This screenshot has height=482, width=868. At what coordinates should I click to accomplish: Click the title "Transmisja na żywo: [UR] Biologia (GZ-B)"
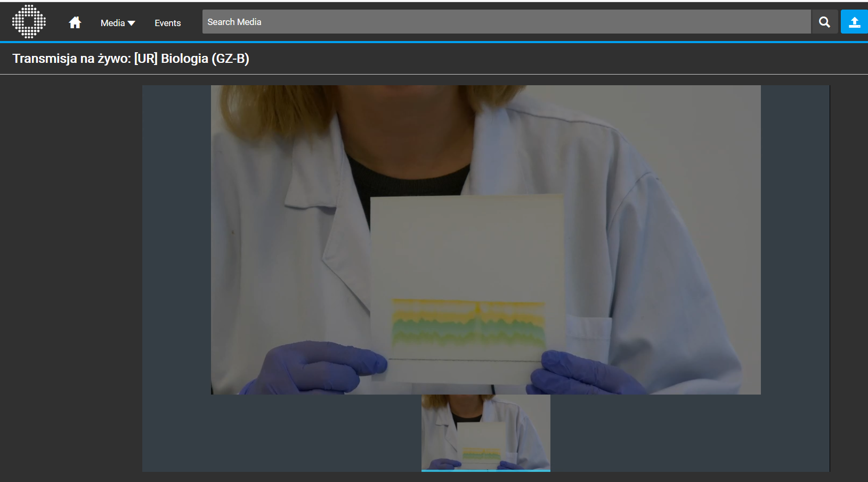click(x=131, y=59)
